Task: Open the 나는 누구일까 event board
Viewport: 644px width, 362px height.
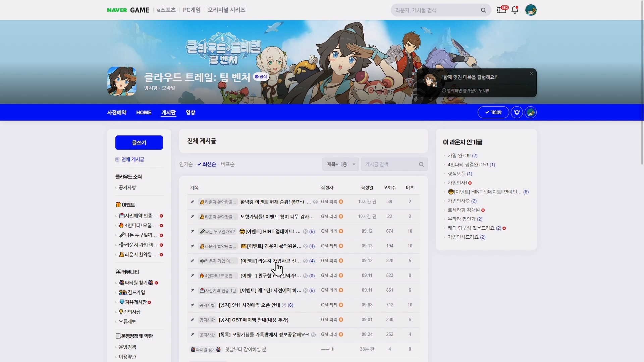Action: (x=138, y=235)
